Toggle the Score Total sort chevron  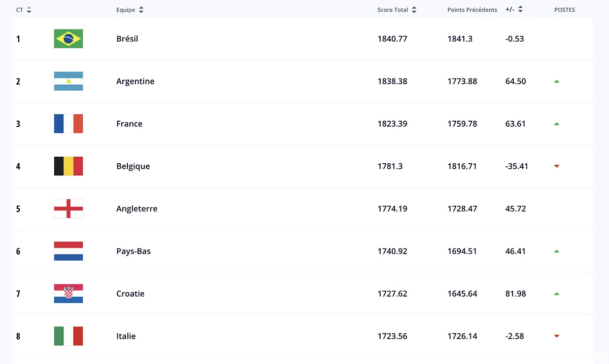click(414, 9)
